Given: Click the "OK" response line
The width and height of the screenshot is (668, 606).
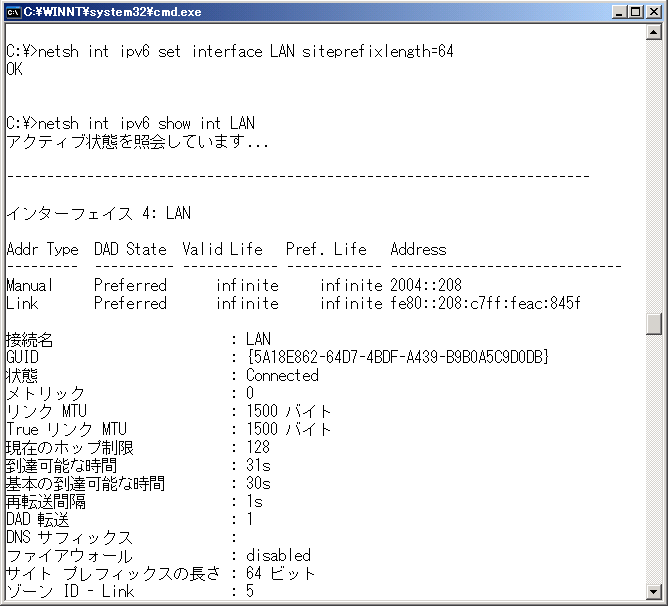Looking at the screenshot, I should click(x=14, y=69).
